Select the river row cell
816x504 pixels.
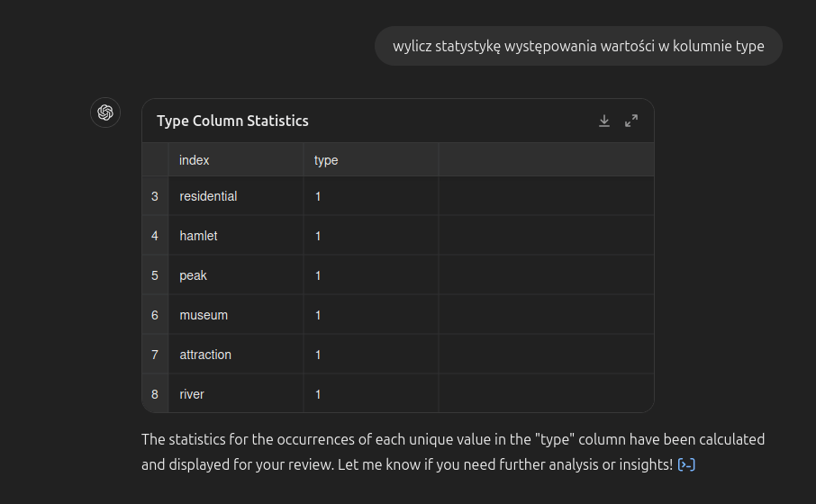coord(236,393)
